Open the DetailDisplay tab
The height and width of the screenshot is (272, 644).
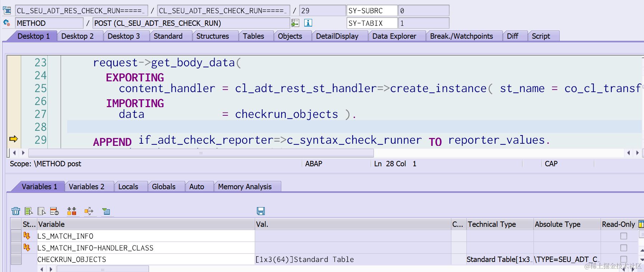coord(337,36)
